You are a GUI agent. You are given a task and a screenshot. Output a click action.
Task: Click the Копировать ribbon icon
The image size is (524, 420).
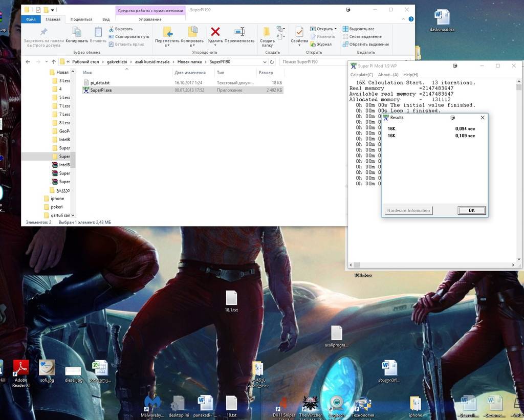click(x=77, y=35)
